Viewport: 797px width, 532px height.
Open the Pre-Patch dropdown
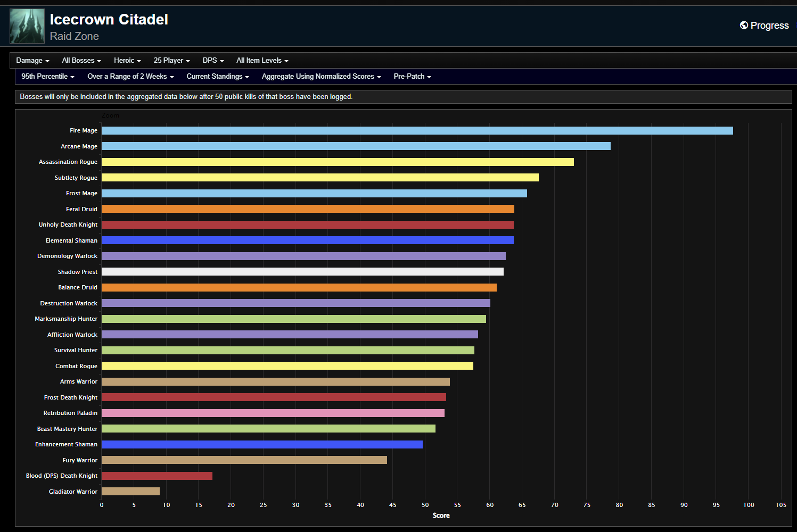coord(412,76)
